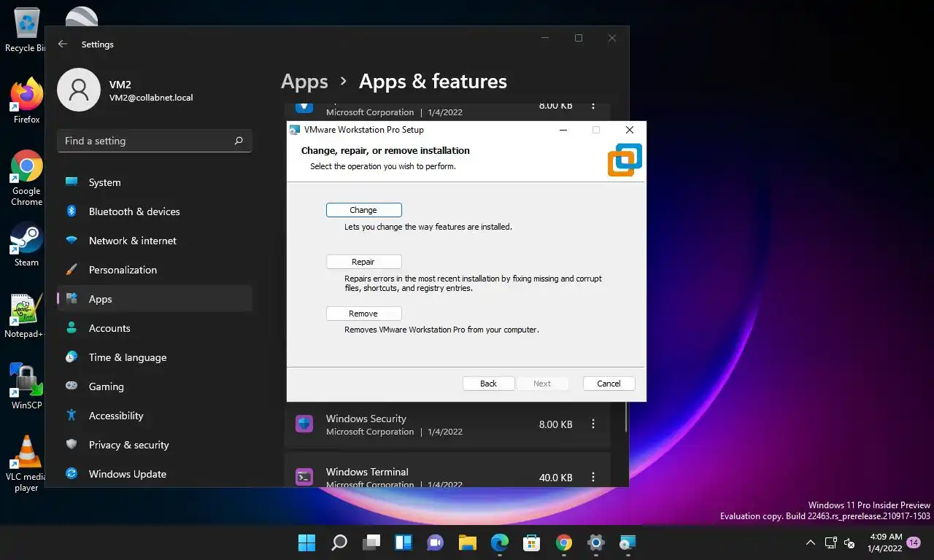Screen dimensions: 934x560
Task: Open WinSCP desktop shortcut
Action: pyautogui.click(x=26, y=386)
